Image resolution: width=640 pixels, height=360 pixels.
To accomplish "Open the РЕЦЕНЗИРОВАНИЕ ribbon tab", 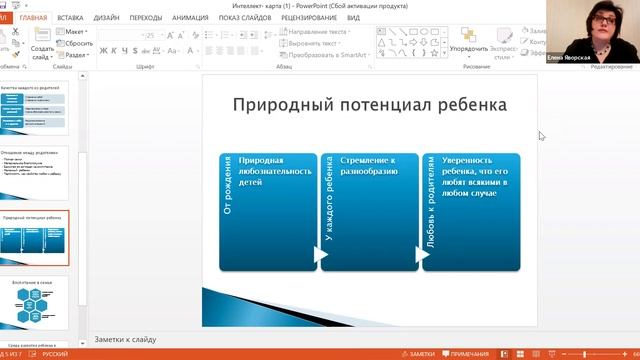I will (x=309, y=18).
